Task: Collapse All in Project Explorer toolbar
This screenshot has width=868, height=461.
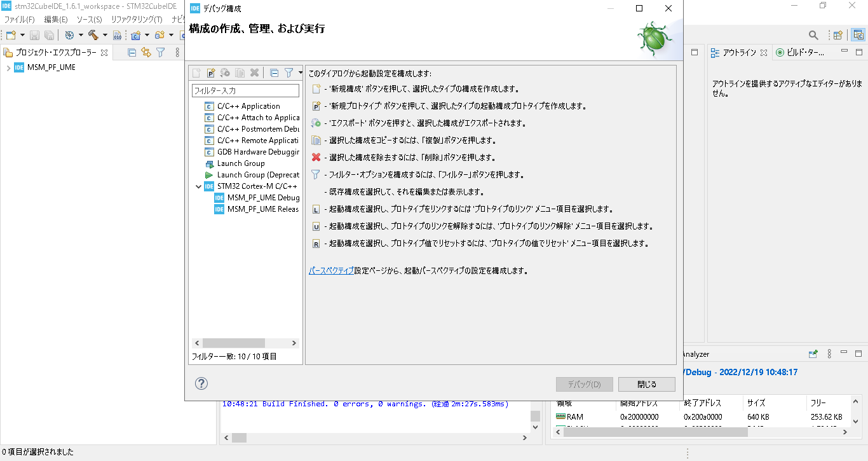Action: coord(132,53)
